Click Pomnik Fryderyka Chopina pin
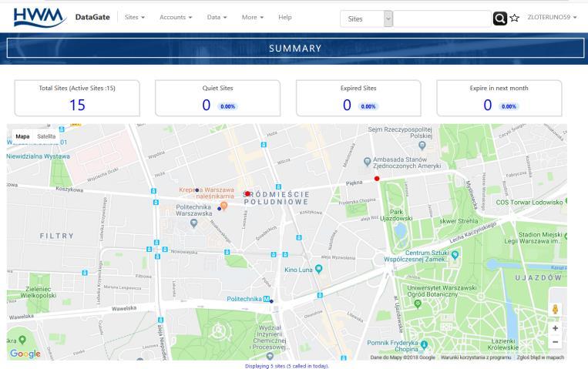 pos(424,344)
